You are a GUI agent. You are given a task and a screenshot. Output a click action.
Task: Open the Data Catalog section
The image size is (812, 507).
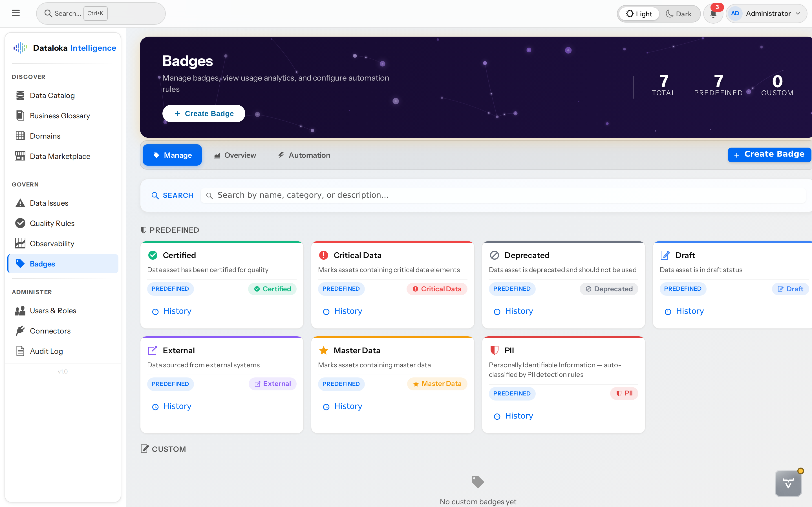52,95
